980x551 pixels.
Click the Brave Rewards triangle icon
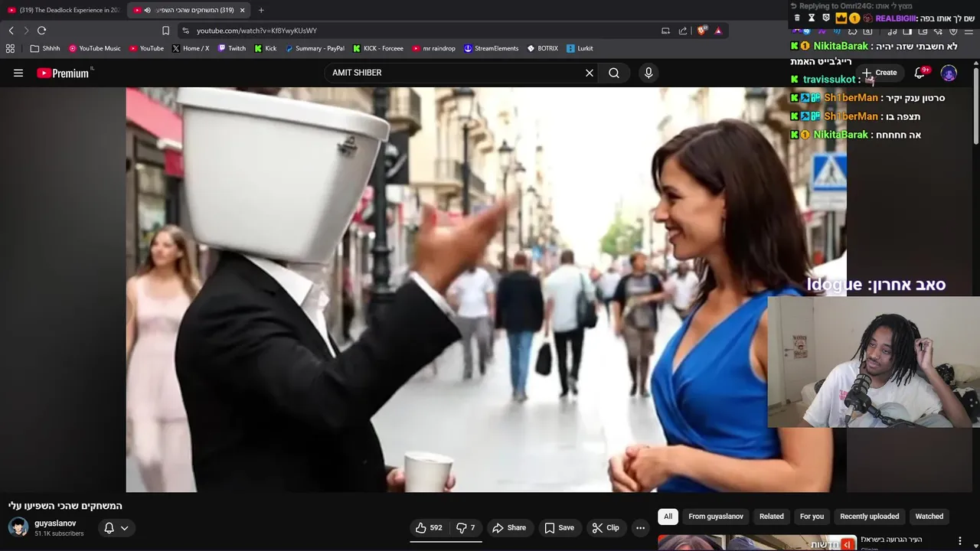tap(718, 31)
